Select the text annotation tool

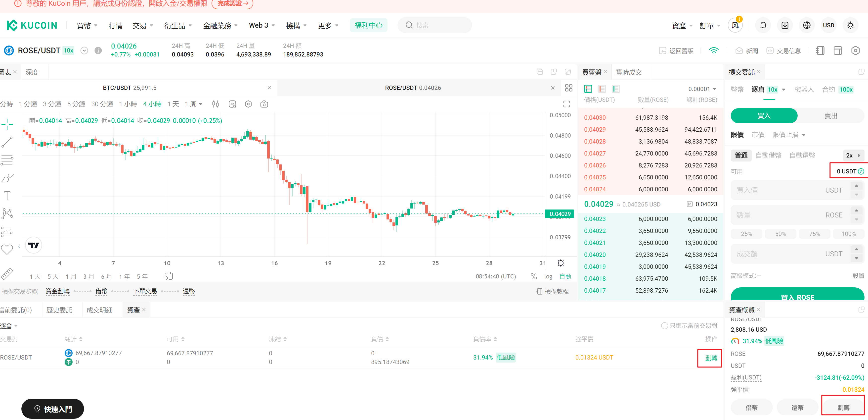coord(7,196)
